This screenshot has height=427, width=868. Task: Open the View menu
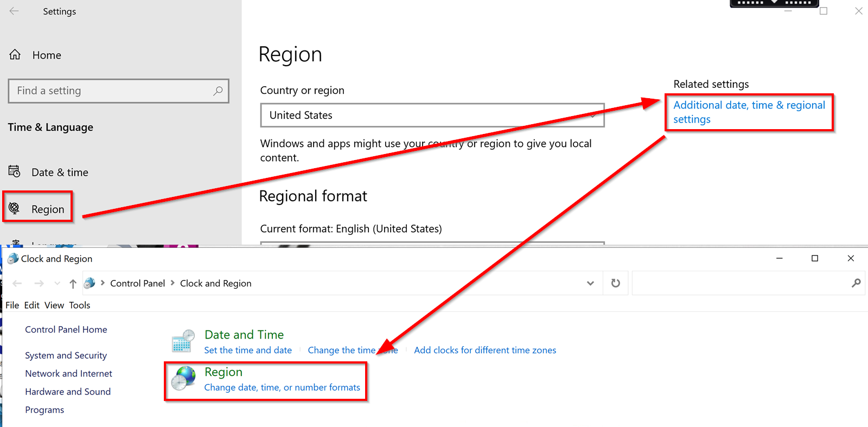pyautogui.click(x=54, y=305)
